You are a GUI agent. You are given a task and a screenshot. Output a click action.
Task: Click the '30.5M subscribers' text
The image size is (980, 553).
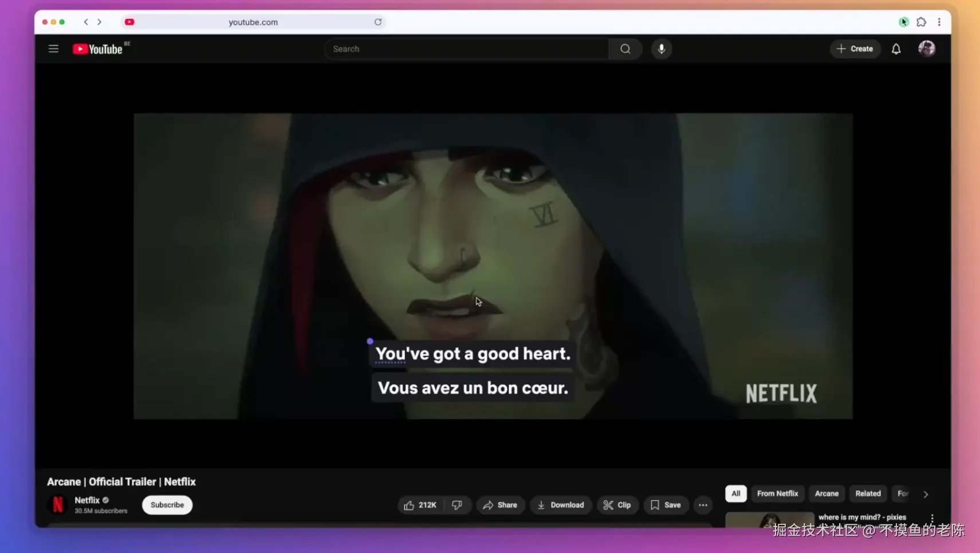click(101, 511)
